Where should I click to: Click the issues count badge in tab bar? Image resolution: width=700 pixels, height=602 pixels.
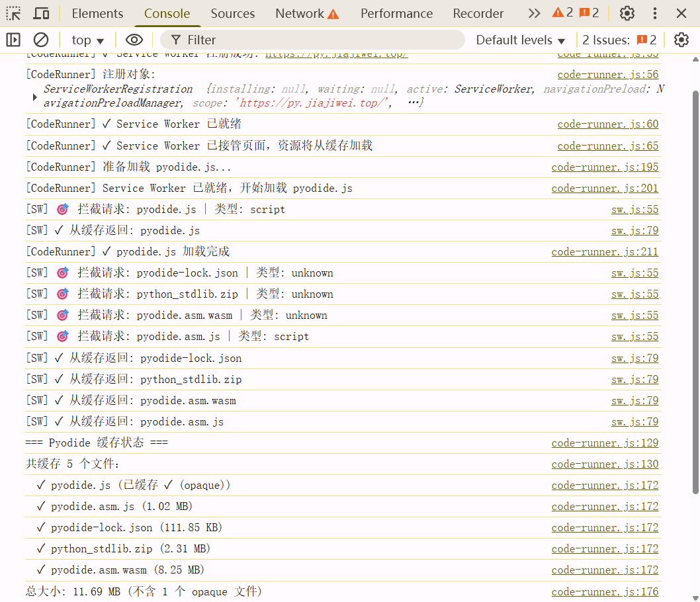coord(589,13)
